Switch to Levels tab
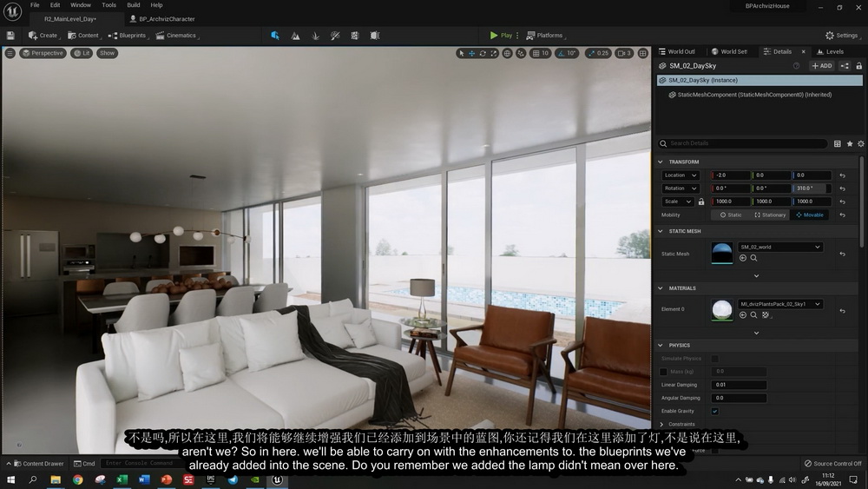The height and width of the screenshot is (489, 868). (831, 51)
